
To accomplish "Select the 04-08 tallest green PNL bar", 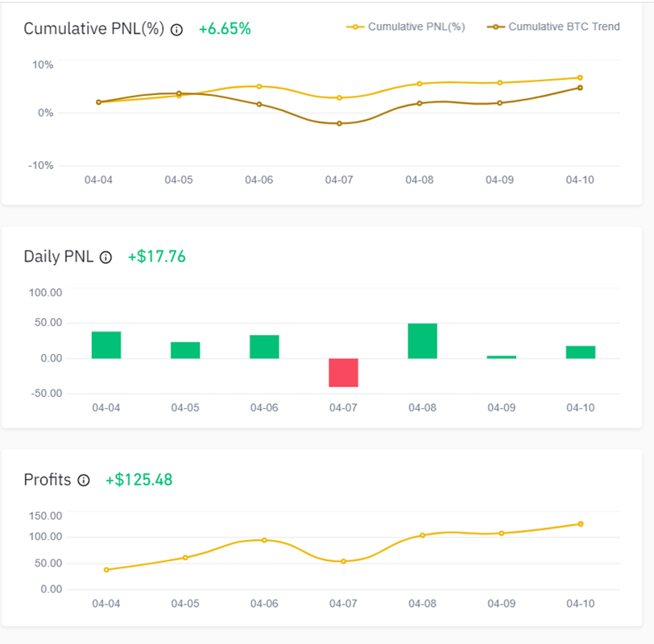I will click(x=423, y=341).
